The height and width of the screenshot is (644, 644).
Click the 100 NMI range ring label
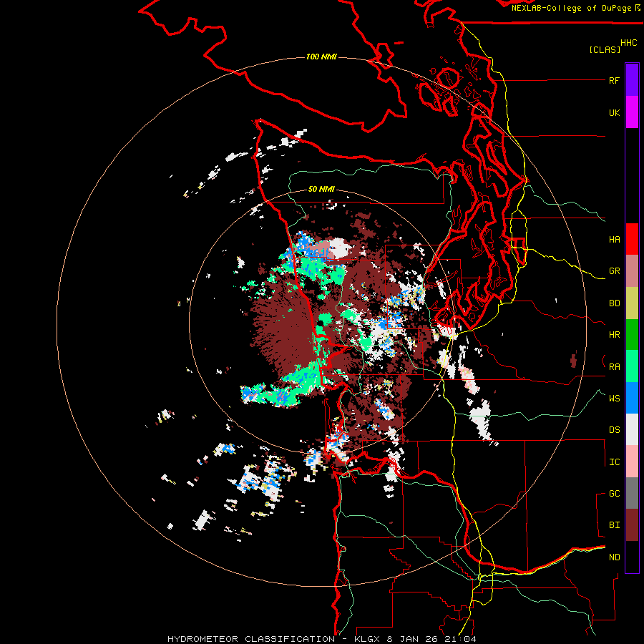pos(321,57)
